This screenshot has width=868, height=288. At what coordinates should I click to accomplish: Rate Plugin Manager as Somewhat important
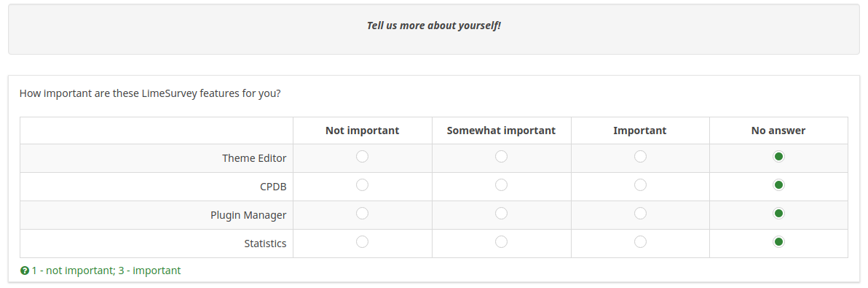tap(501, 213)
